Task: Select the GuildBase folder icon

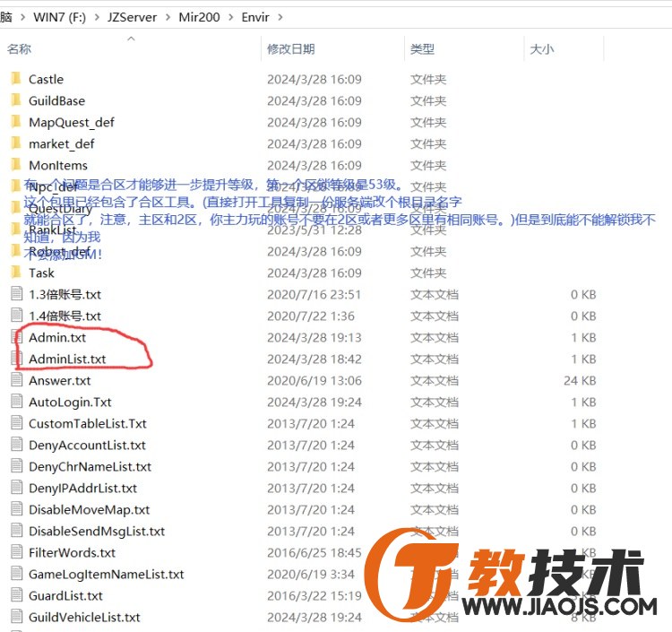Action: (x=15, y=100)
